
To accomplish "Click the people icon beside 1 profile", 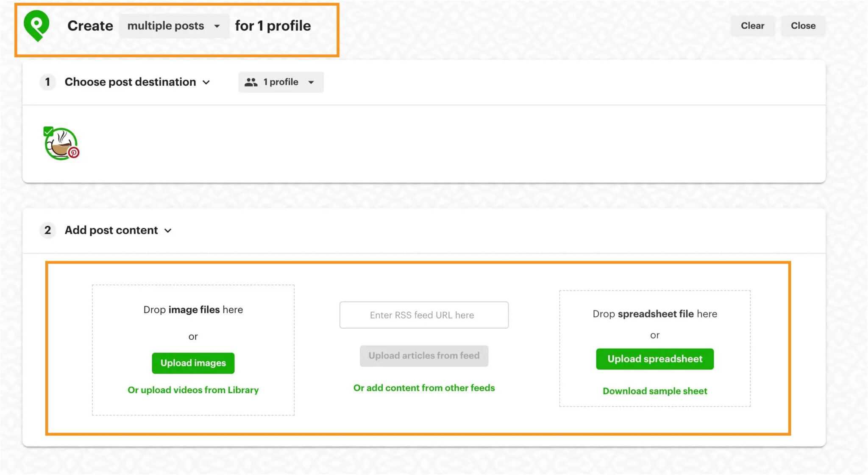I will [x=252, y=82].
